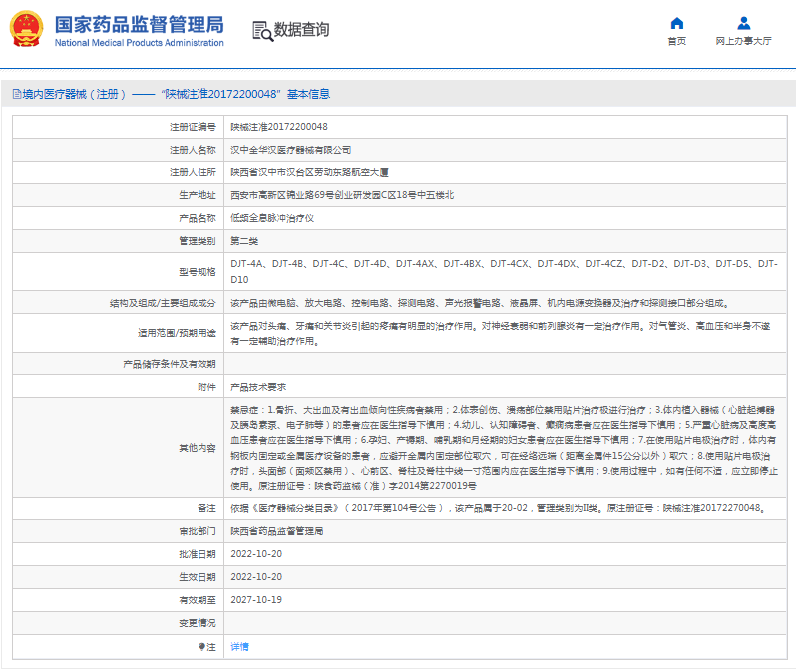Click product name 低频全息脉冲治疗仪
Viewport: 796px width, 672px height.
pos(272,218)
